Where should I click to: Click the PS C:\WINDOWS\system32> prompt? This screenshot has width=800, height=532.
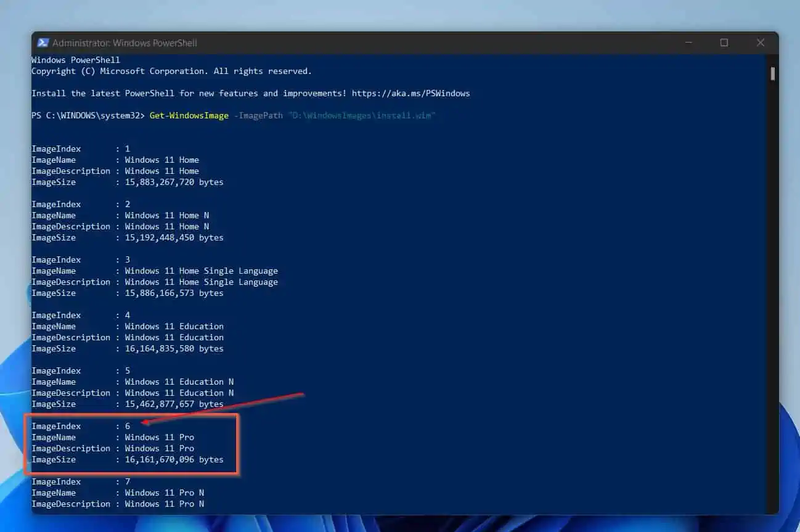pos(88,116)
